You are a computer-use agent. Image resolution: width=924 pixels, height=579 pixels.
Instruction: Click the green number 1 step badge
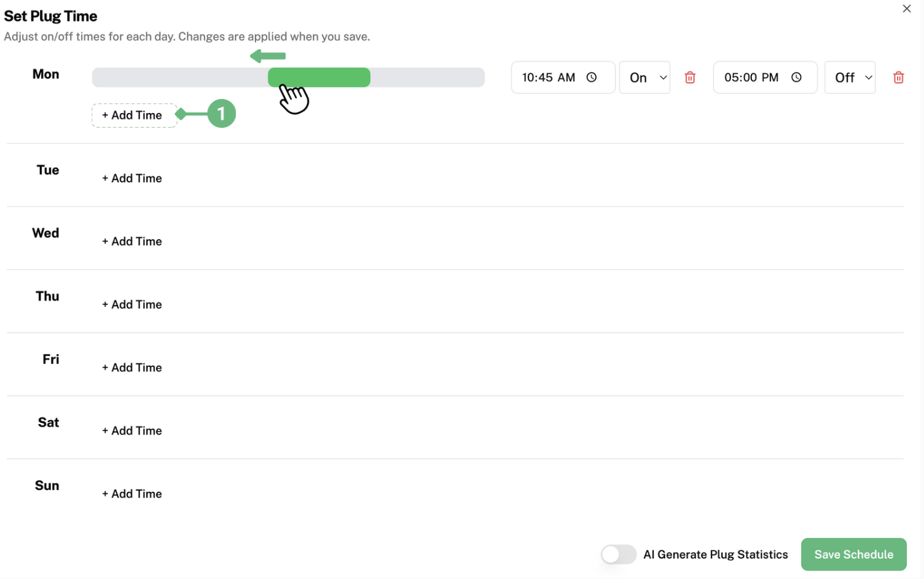[221, 114]
